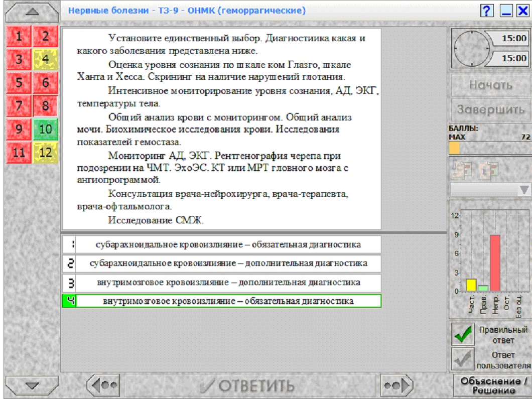Jump to question number 9
The image size is (532, 399).
[x=19, y=129]
